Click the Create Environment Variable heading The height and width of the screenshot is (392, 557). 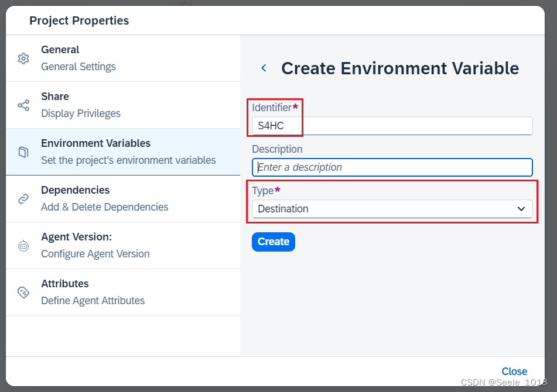(400, 68)
